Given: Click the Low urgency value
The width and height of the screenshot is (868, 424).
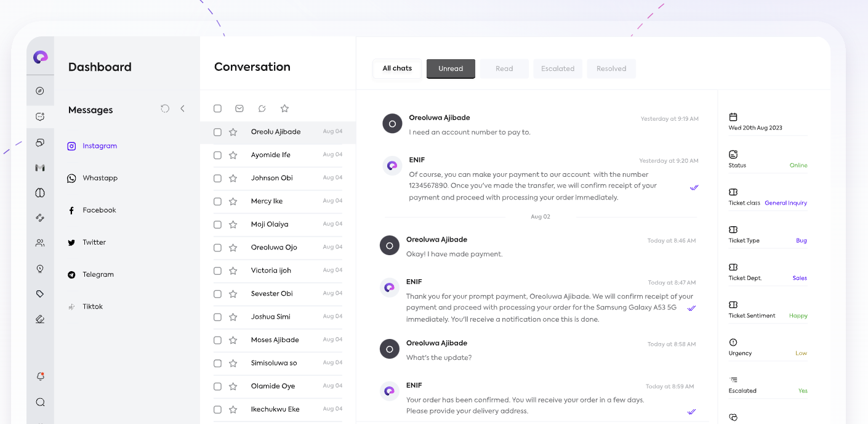Looking at the screenshot, I should pos(801,353).
